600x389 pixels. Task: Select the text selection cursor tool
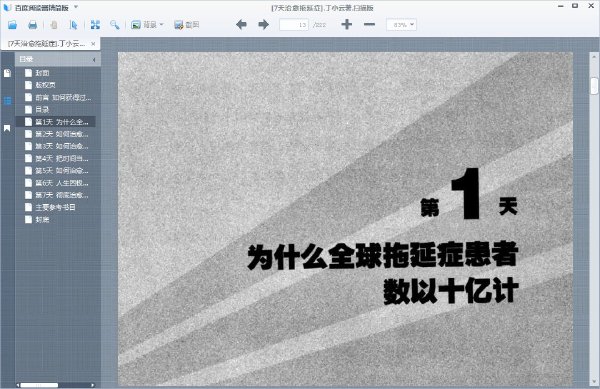(x=73, y=25)
